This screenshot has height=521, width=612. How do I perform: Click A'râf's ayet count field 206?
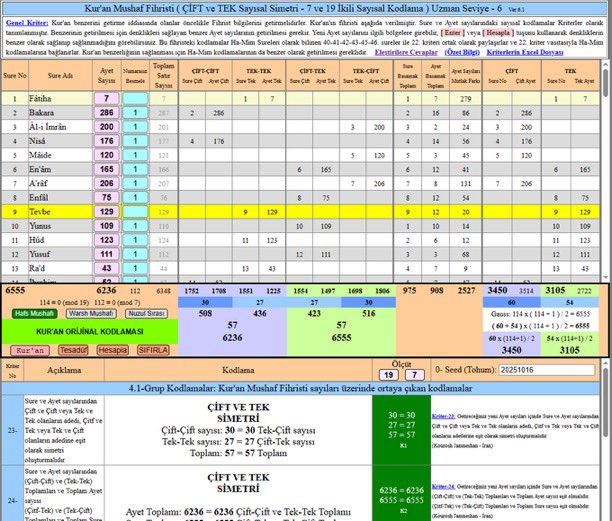[x=107, y=183]
